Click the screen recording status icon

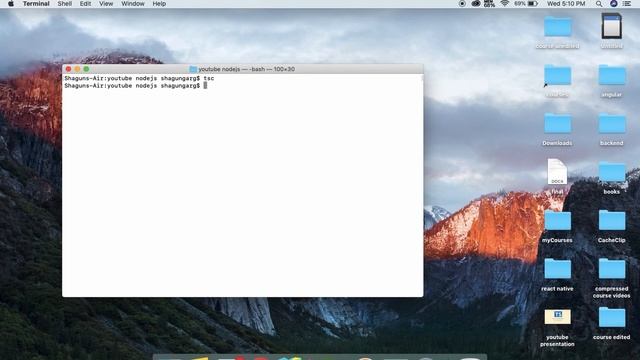(x=462, y=4)
